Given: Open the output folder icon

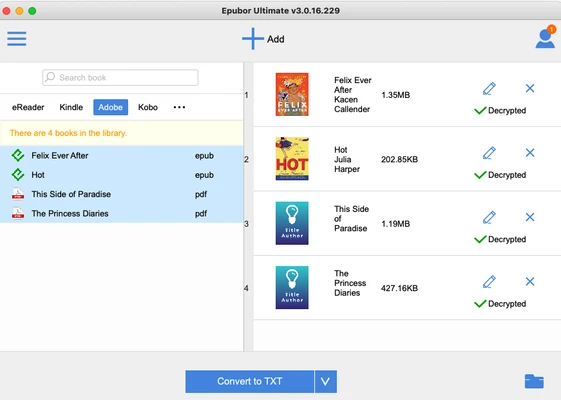Looking at the screenshot, I should tap(534, 381).
